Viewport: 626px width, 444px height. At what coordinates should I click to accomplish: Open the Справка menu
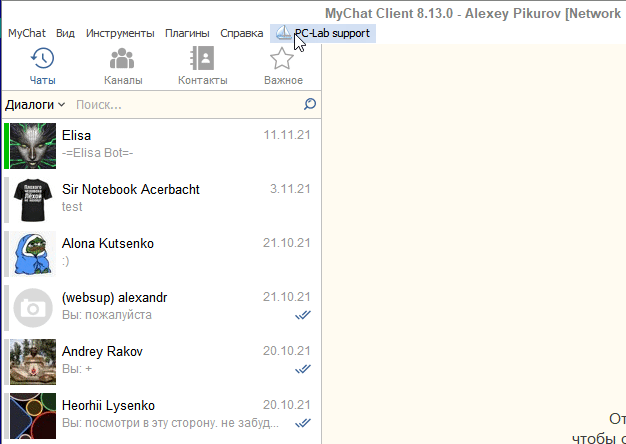click(x=242, y=33)
